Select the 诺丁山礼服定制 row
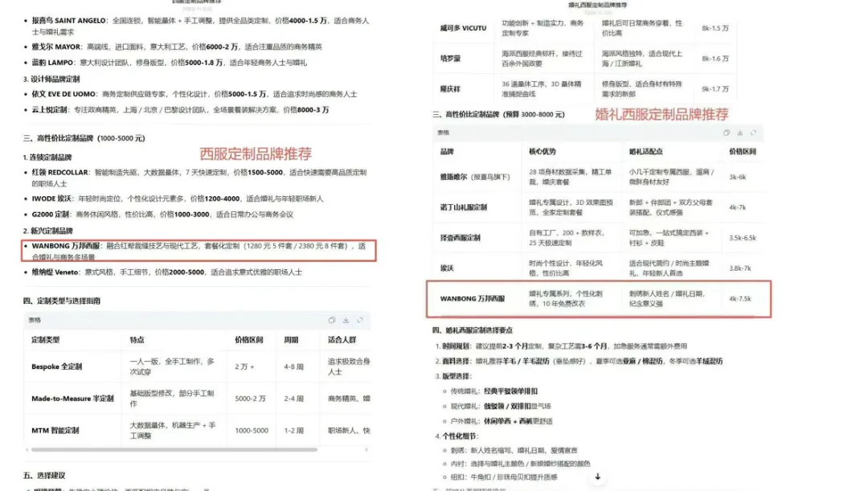This screenshot has width=868, height=491. [x=465, y=206]
